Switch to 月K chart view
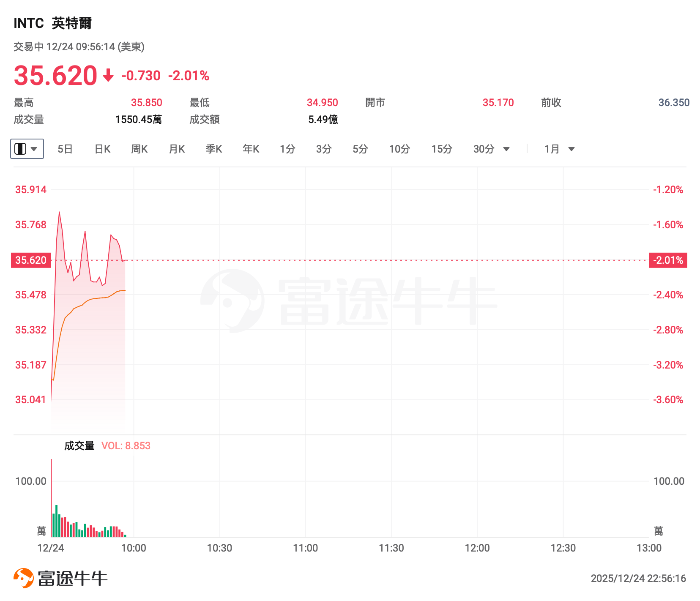 [177, 149]
